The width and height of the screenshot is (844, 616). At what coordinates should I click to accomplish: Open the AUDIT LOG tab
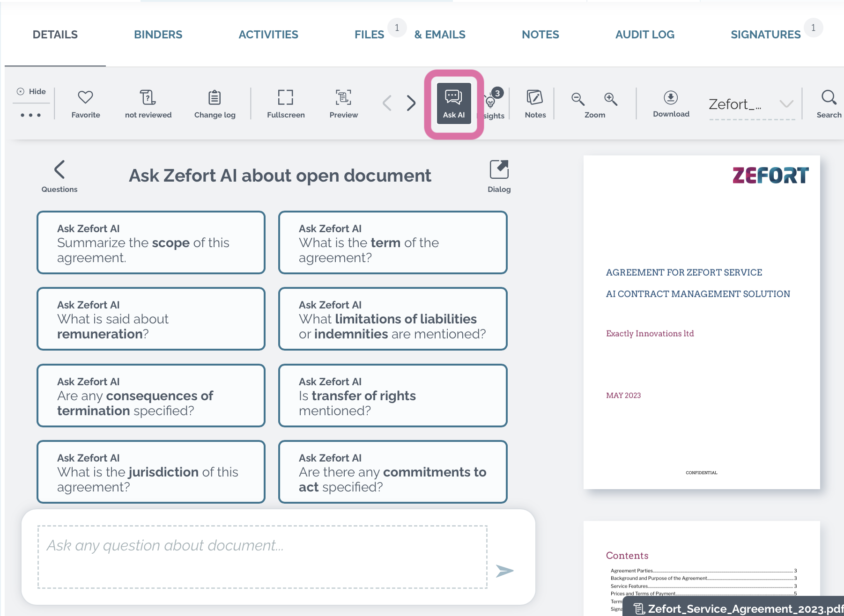coord(644,34)
